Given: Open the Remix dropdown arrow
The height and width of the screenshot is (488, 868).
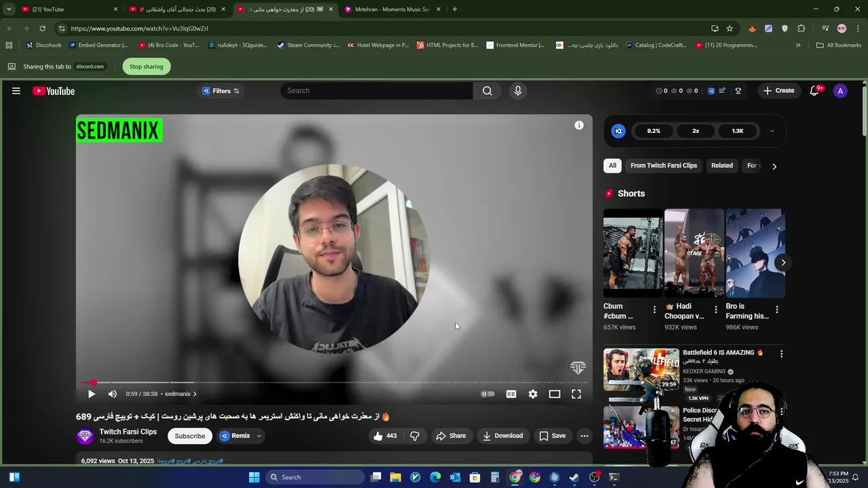Looking at the screenshot, I should coord(258,436).
